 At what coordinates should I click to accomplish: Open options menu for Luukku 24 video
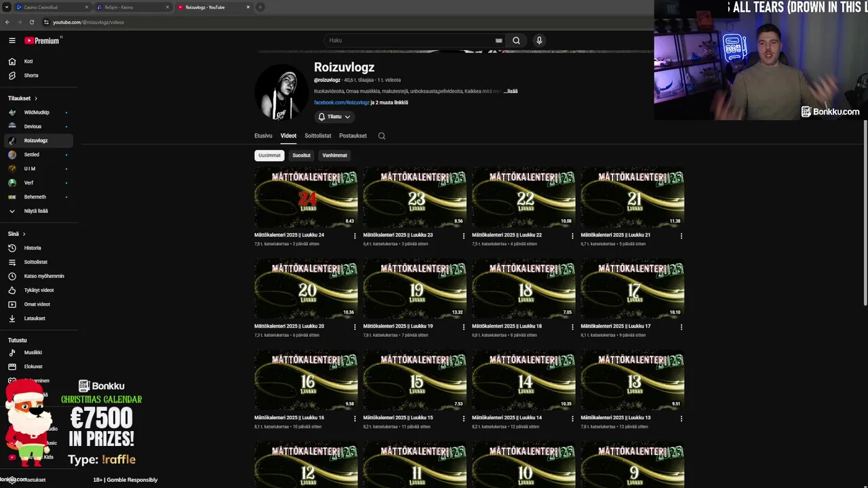(355, 236)
